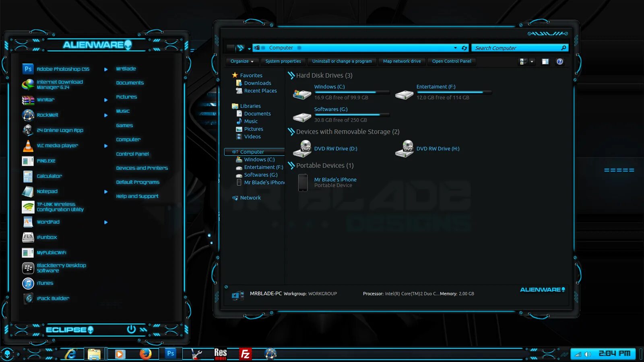The image size is (644, 362).
Task: Launch TP-LINK Wireless Configuration Utility icon
Action: (x=28, y=207)
